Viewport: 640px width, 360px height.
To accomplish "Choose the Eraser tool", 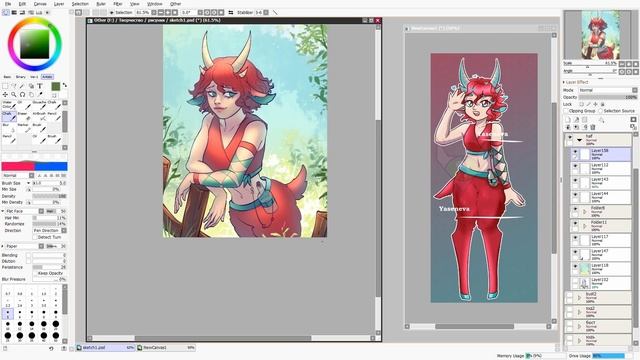I will tap(24, 116).
